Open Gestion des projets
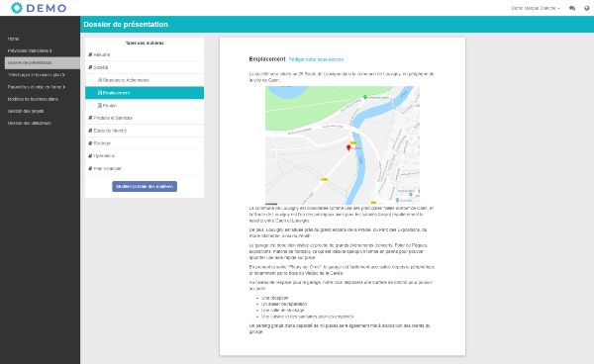The image size is (594, 364). tap(26, 111)
